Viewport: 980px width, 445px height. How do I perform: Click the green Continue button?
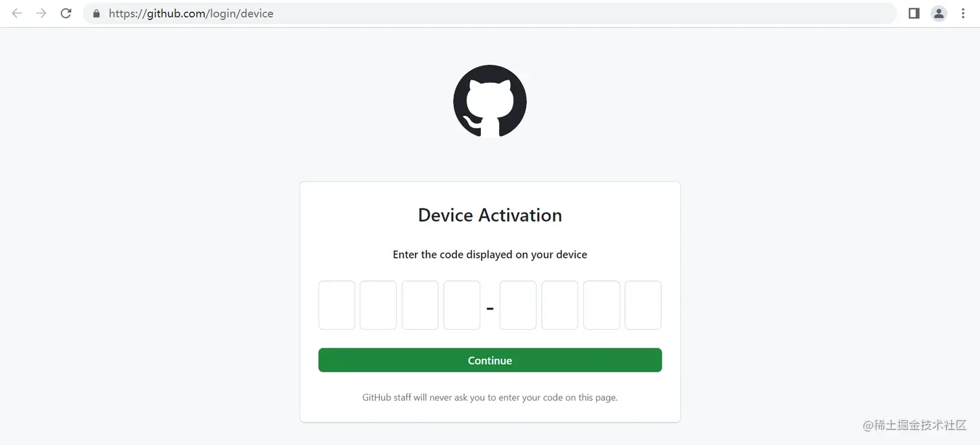point(490,360)
